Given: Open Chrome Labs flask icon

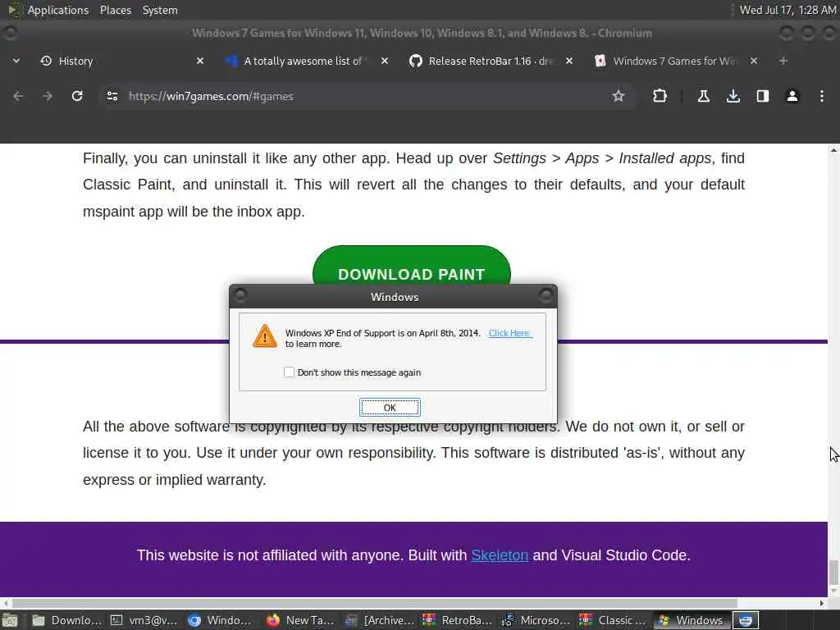Looking at the screenshot, I should point(703,97).
